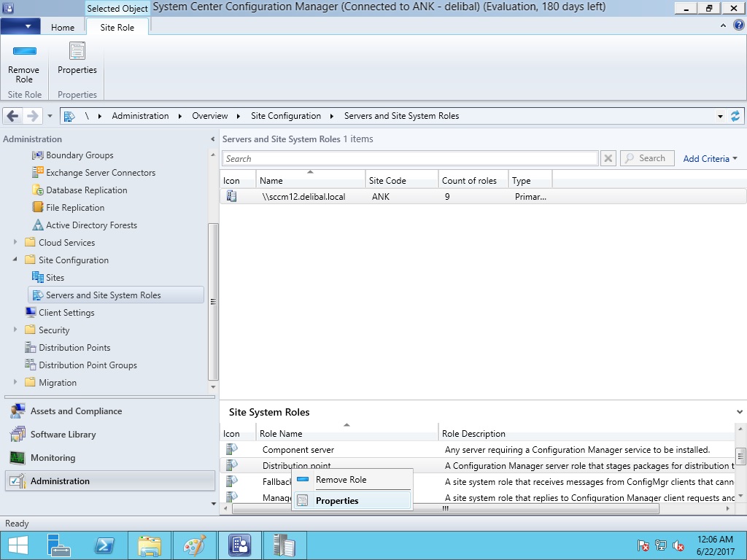
Task: Click the Refresh icon beside address bar
Action: (735, 116)
